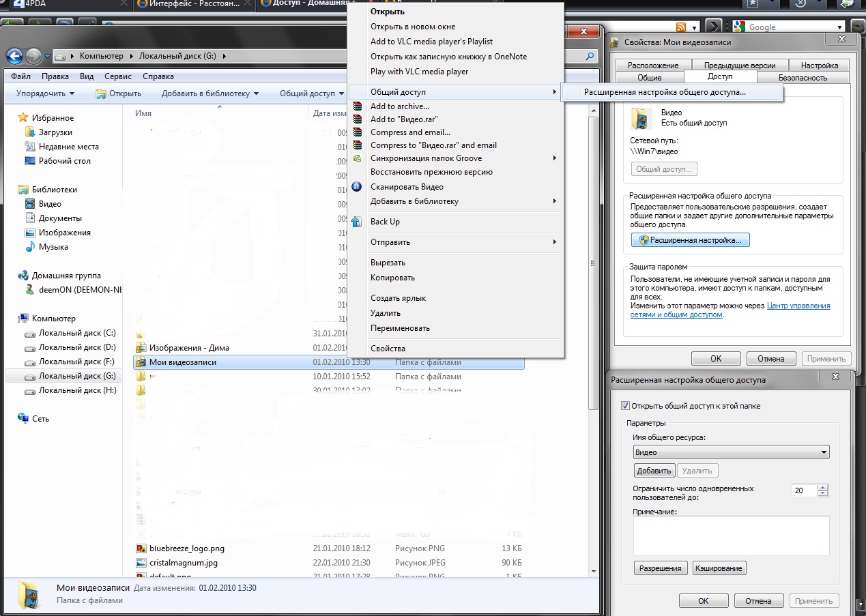Toggle 'Открыть общий доступ к этой папке' checkbox
Image resolution: width=866 pixels, height=616 pixels.
pyautogui.click(x=625, y=406)
